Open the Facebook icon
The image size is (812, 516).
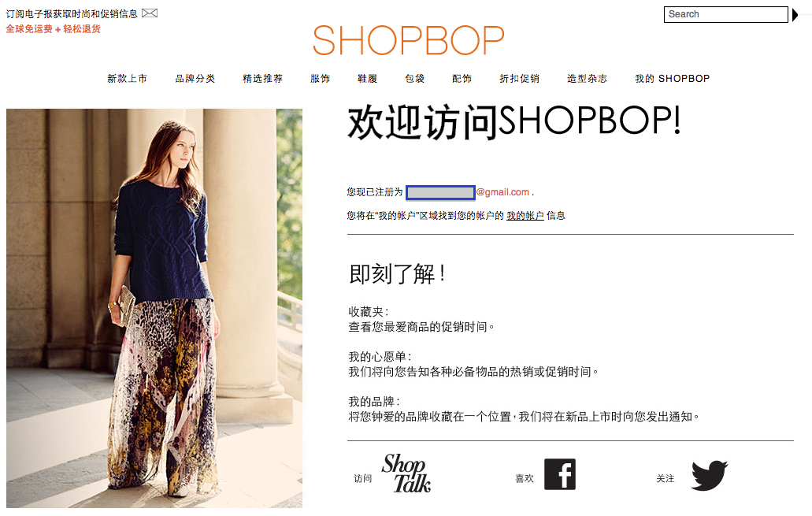[560, 474]
